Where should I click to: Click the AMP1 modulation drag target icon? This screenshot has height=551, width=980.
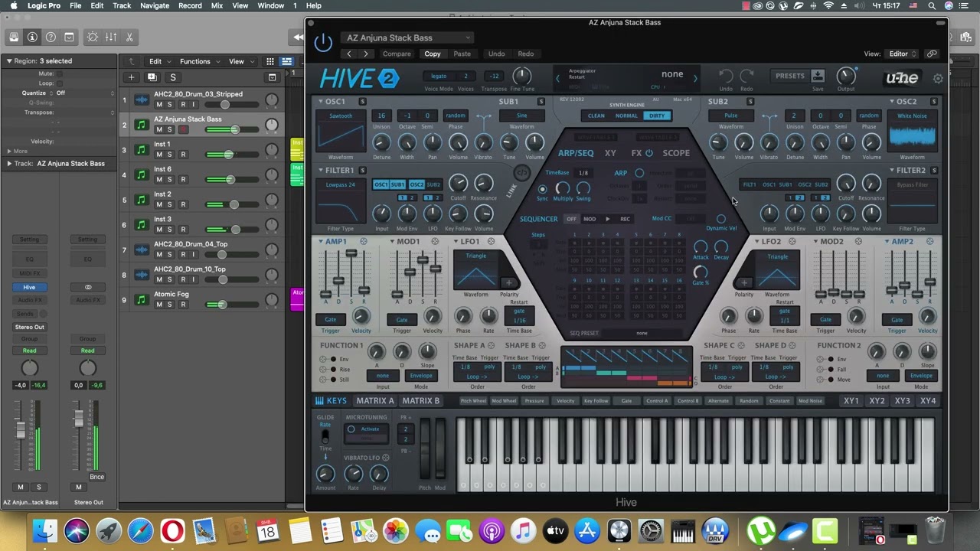click(364, 241)
